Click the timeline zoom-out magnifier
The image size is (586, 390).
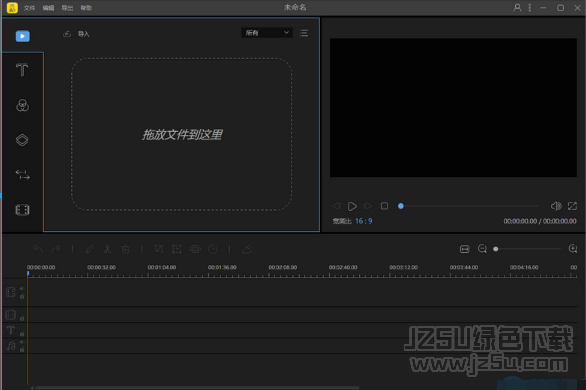(x=482, y=249)
